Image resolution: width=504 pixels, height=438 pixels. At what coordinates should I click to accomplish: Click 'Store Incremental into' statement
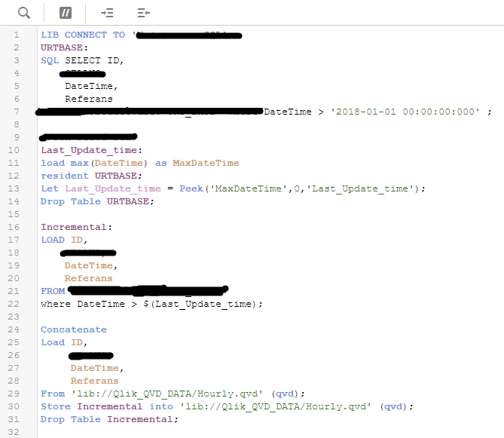click(x=107, y=406)
